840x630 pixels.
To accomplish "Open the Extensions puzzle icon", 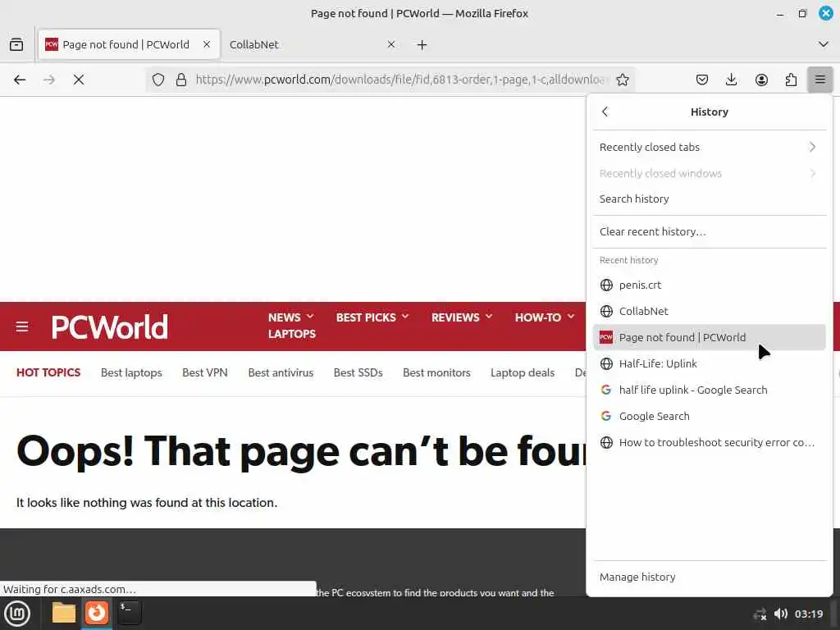I will click(791, 80).
